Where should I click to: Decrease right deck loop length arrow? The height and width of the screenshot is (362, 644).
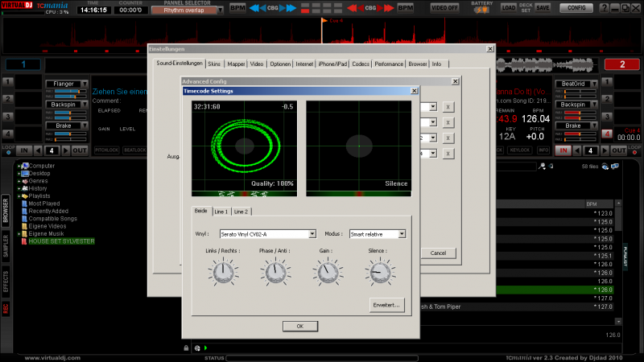pyautogui.click(x=577, y=150)
